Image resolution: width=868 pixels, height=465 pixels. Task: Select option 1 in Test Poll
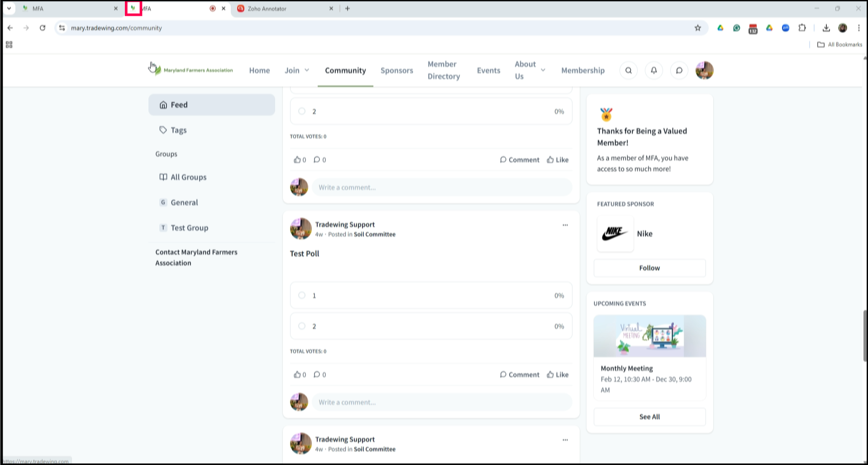click(x=302, y=295)
